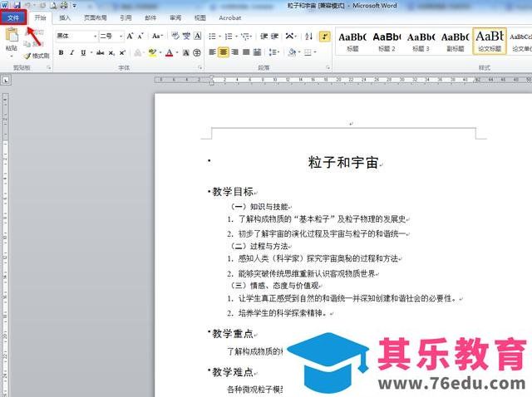Apply the 标题 3 style

421,42
